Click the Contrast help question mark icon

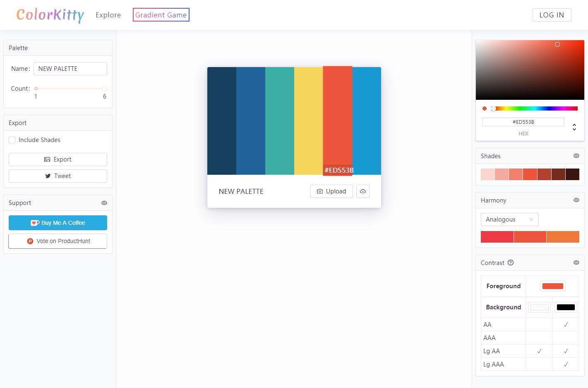511,263
